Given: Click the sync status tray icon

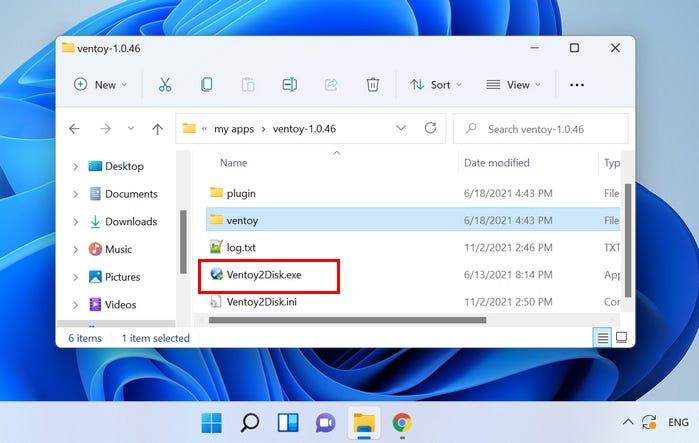Looking at the screenshot, I should pos(649,422).
